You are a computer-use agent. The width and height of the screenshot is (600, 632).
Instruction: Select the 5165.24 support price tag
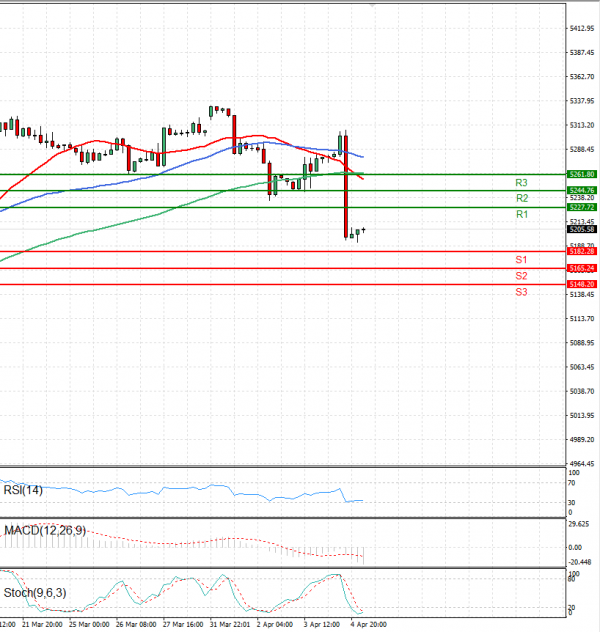(581, 268)
